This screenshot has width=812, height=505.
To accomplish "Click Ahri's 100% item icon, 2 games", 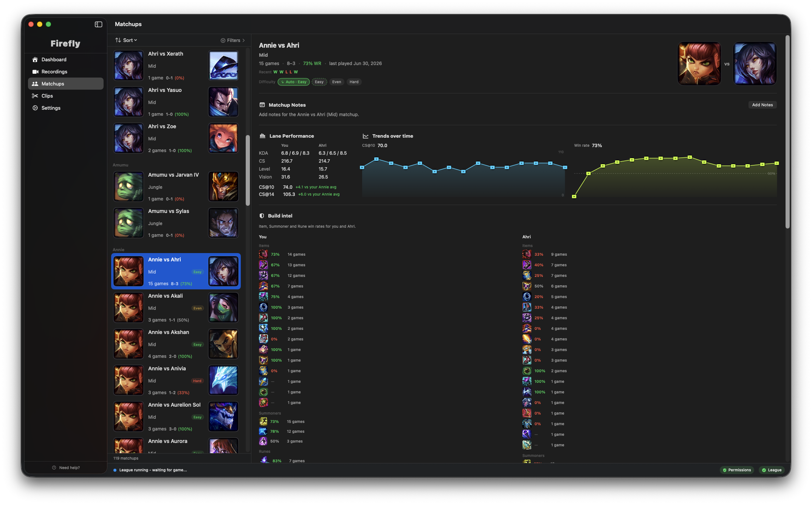I will click(x=527, y=371).
